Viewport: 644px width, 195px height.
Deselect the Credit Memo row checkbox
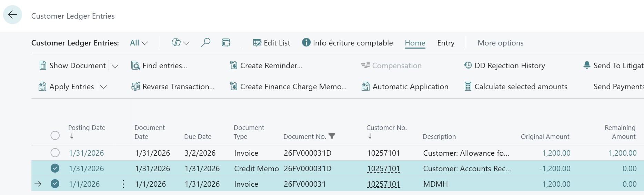(55, 168)
